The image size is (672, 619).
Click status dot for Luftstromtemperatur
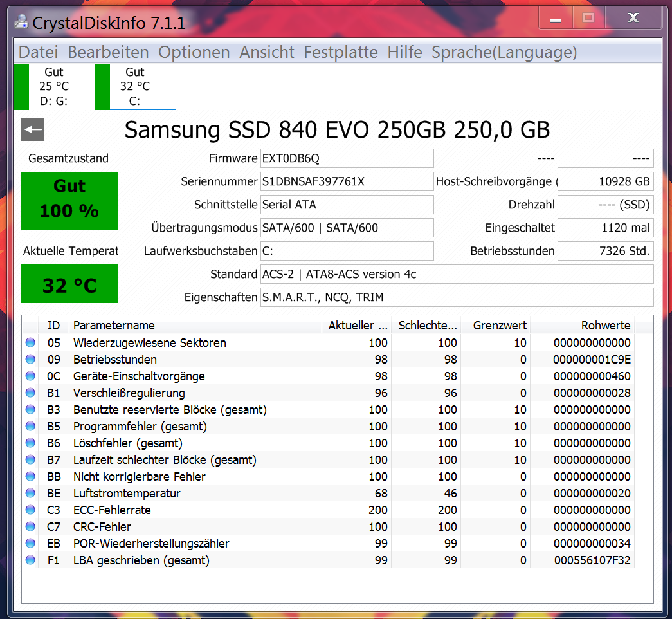(30, 493)
